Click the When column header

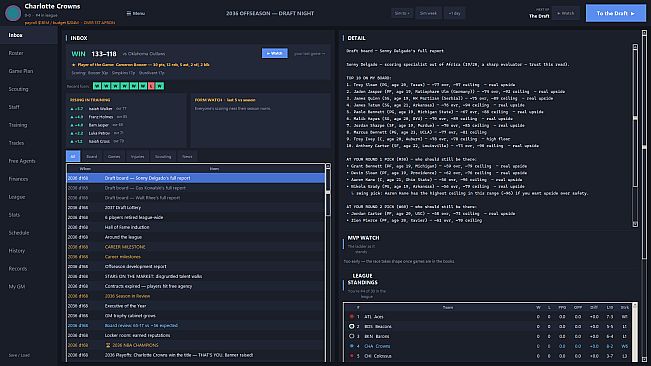pos(85,168)
